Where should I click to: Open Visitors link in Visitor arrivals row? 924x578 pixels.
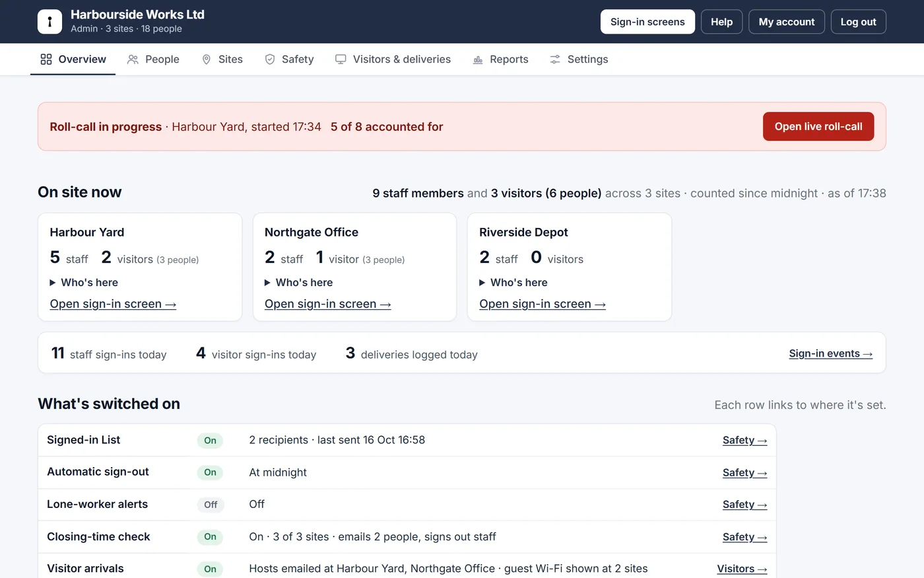[742, 569]
